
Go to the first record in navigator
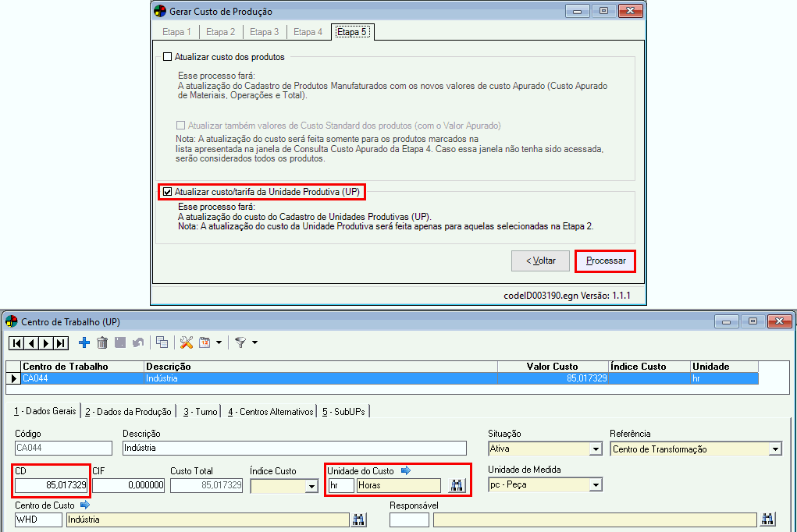coord(16,342)
